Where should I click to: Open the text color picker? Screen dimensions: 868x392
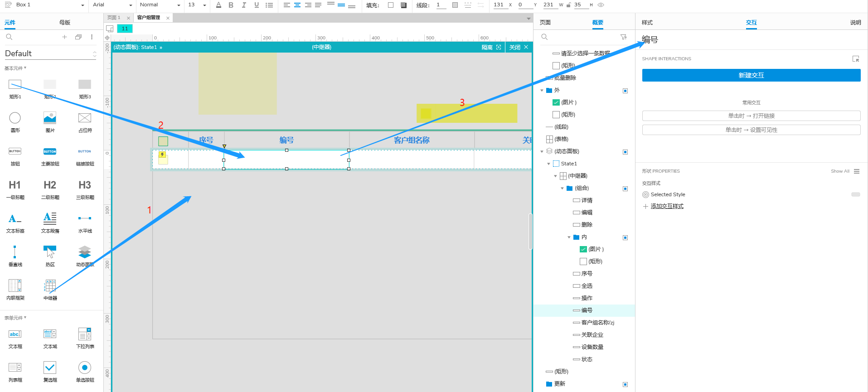click(x=218, y=5)
